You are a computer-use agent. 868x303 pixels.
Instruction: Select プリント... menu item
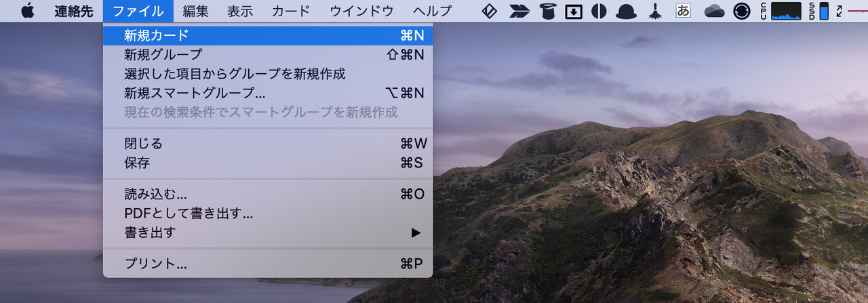click(x=268, y=264)
